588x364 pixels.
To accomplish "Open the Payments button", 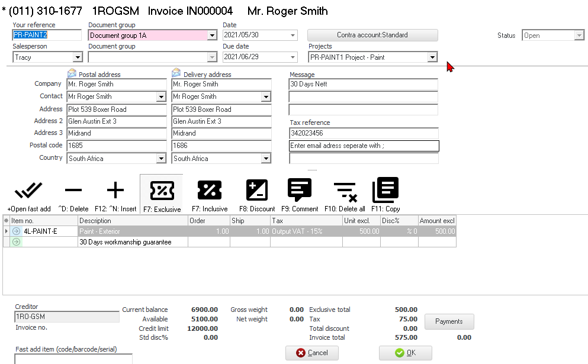I will pyautogui.click(x=449, y=321).
